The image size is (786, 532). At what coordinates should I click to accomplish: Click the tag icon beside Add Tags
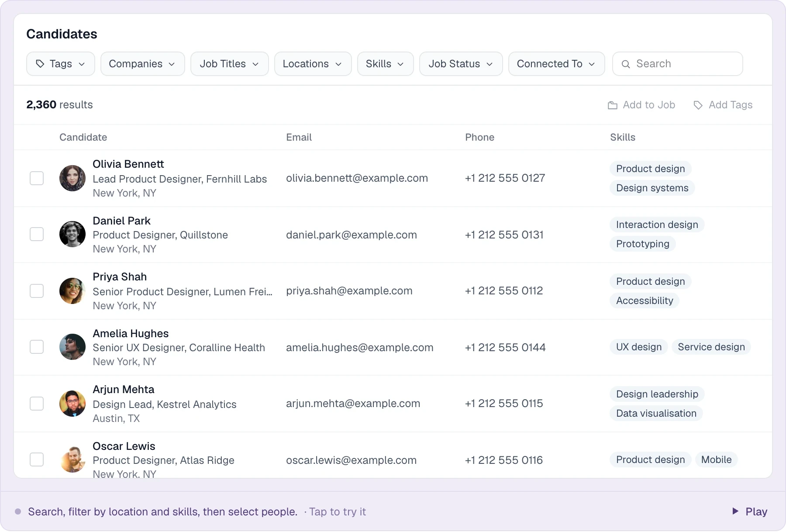pos(698,105)
